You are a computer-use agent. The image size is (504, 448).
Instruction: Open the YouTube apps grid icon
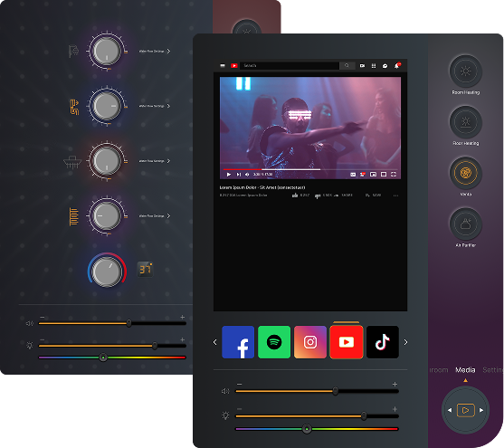(x=374, y=65)
